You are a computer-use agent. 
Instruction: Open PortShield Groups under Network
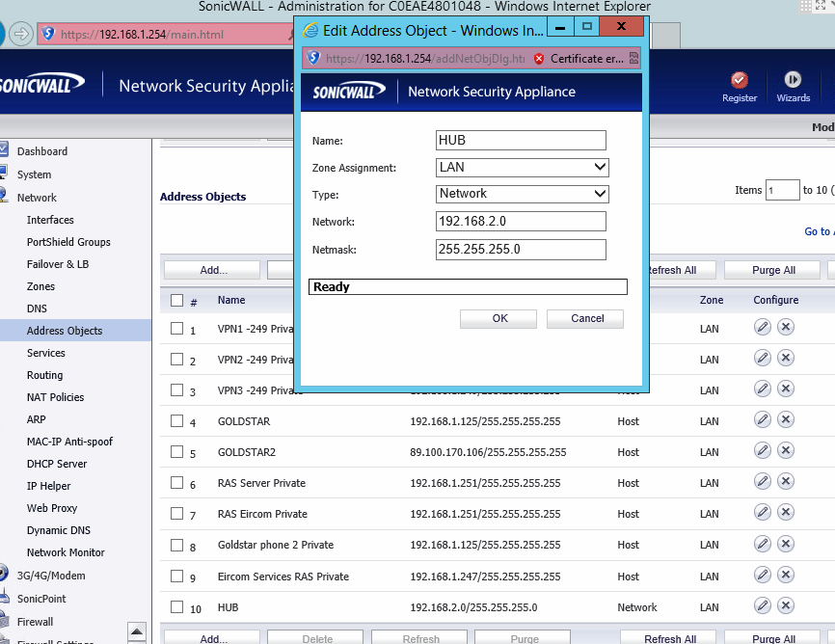coord(68,242)
